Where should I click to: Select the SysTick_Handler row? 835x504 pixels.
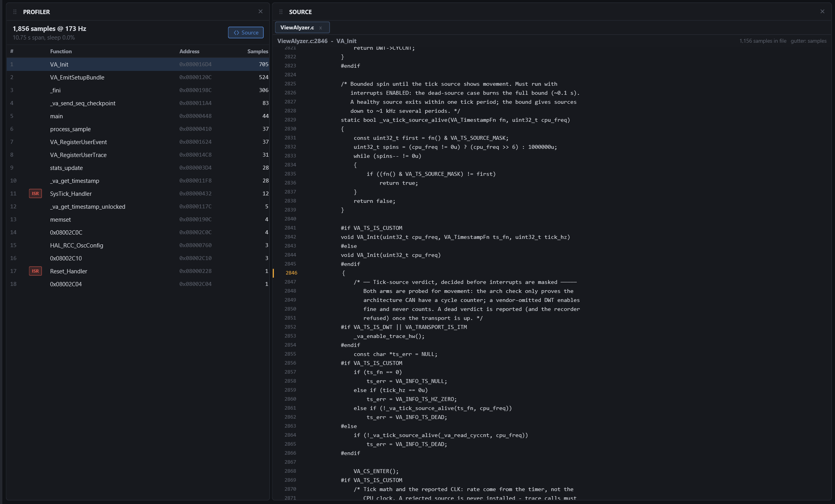click(138, 193)
